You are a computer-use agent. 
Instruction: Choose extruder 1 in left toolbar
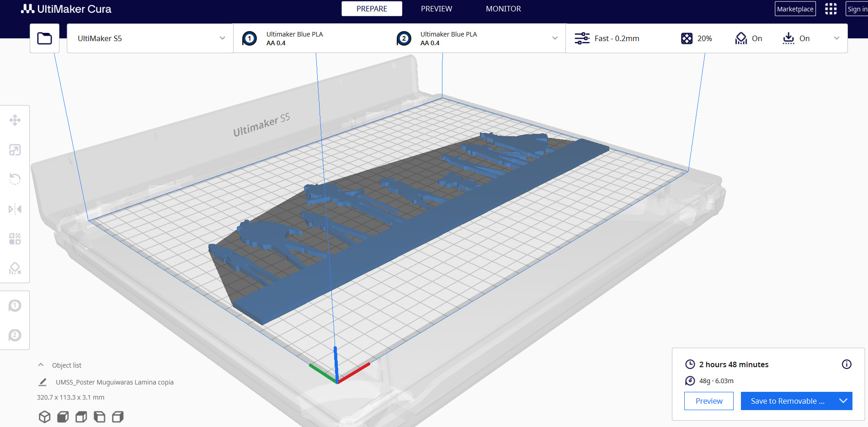coord(15,306)
